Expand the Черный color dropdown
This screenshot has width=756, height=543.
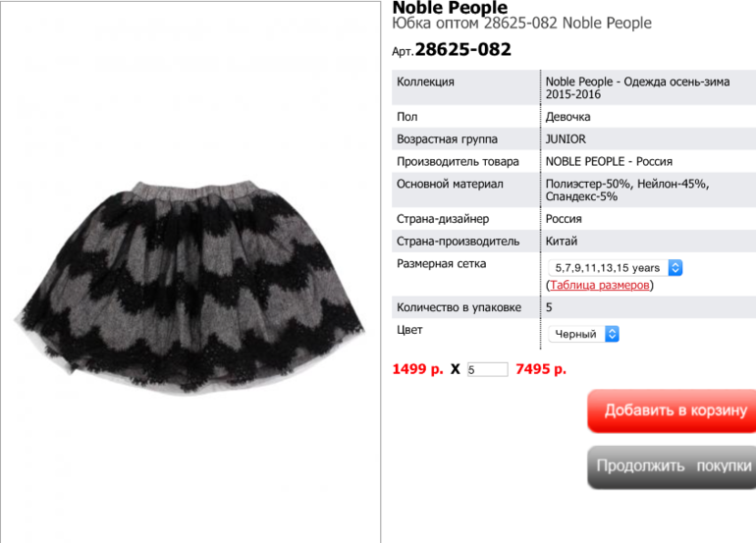[x=583, y=334]
